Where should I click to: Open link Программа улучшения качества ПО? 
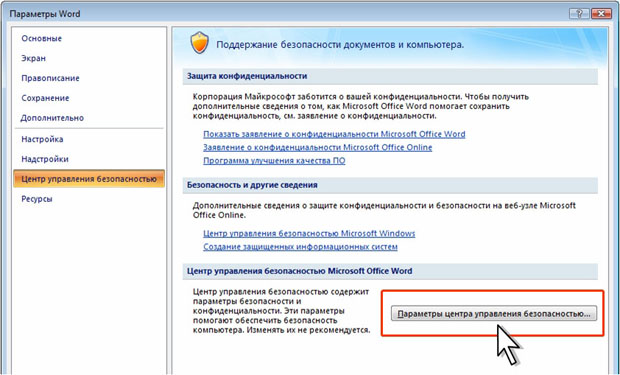(x=274, y=161)
